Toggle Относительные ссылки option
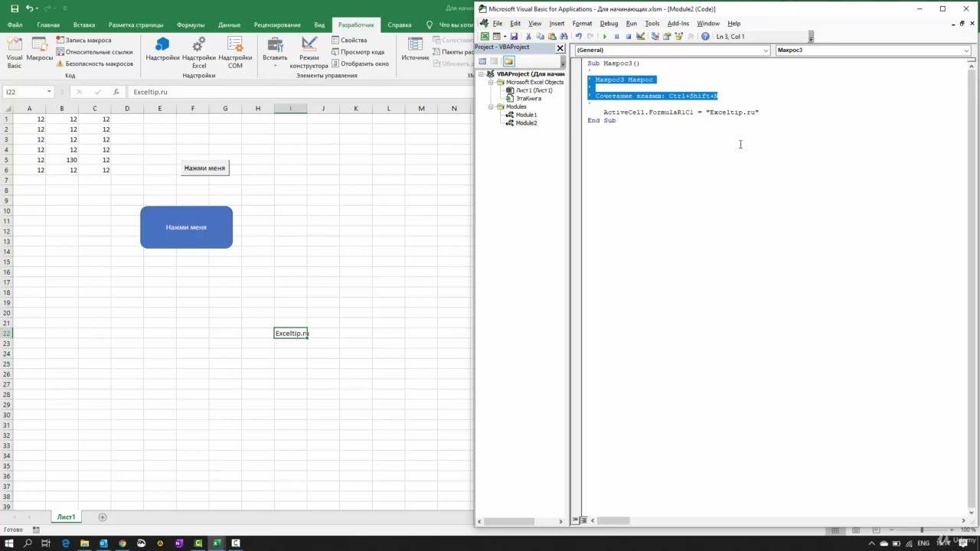Viewport: 980px width, 551px height. click(x=60, y=52)
